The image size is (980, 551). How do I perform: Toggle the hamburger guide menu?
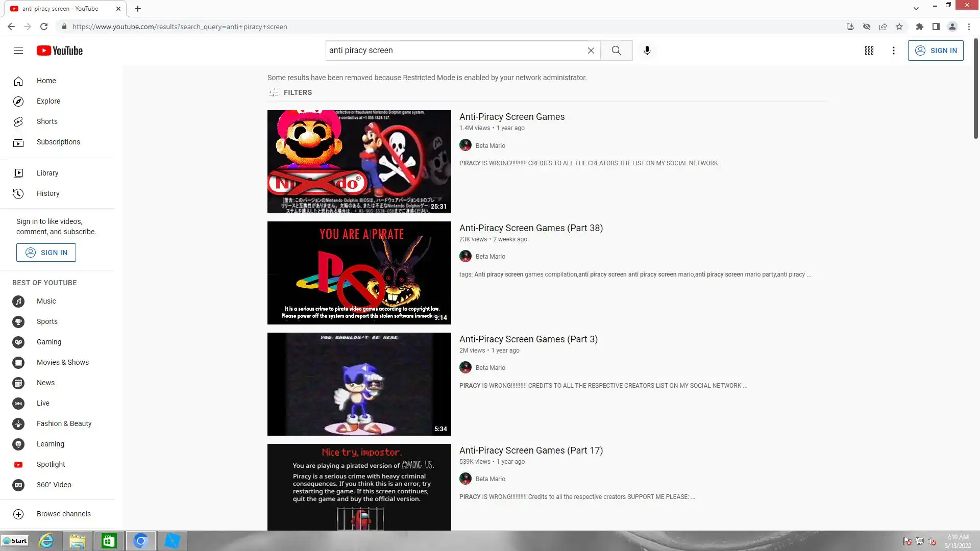(x=18, y=51)
